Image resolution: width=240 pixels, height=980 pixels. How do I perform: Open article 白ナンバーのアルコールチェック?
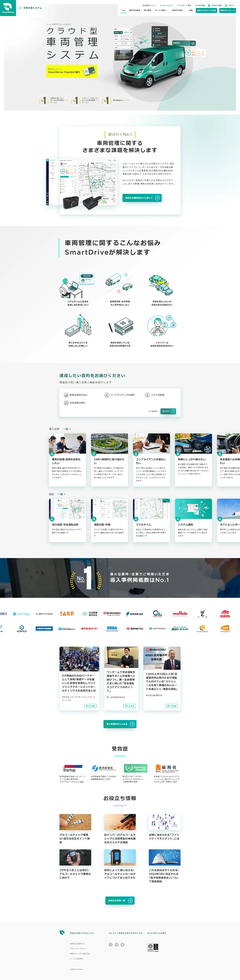(120, 829)
